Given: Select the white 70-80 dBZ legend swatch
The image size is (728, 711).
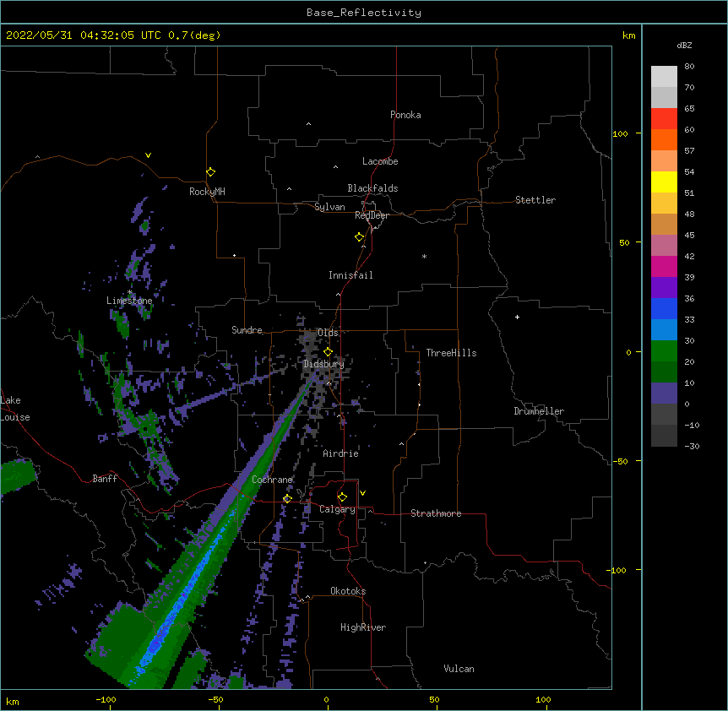Looking at the screenshot, I should [664, 77].
